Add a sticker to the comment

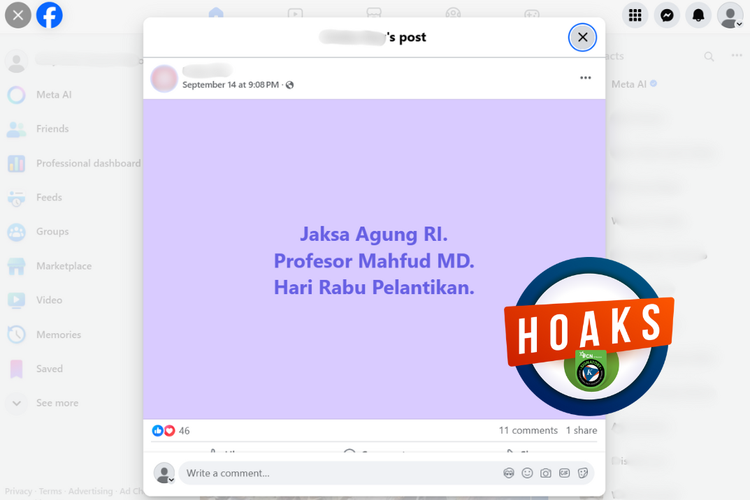(x=583, y=473)
